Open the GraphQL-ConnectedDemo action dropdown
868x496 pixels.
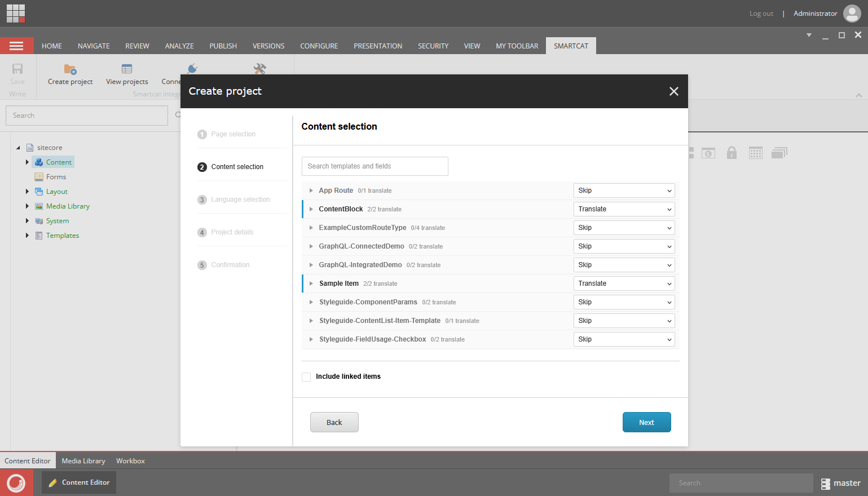pos(624,246)
